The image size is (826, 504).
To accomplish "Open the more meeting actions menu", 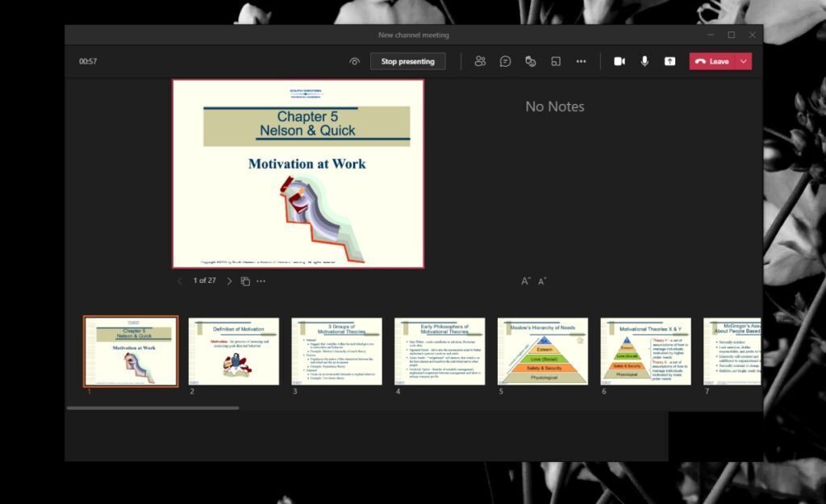I will click(x=582, y=60).
